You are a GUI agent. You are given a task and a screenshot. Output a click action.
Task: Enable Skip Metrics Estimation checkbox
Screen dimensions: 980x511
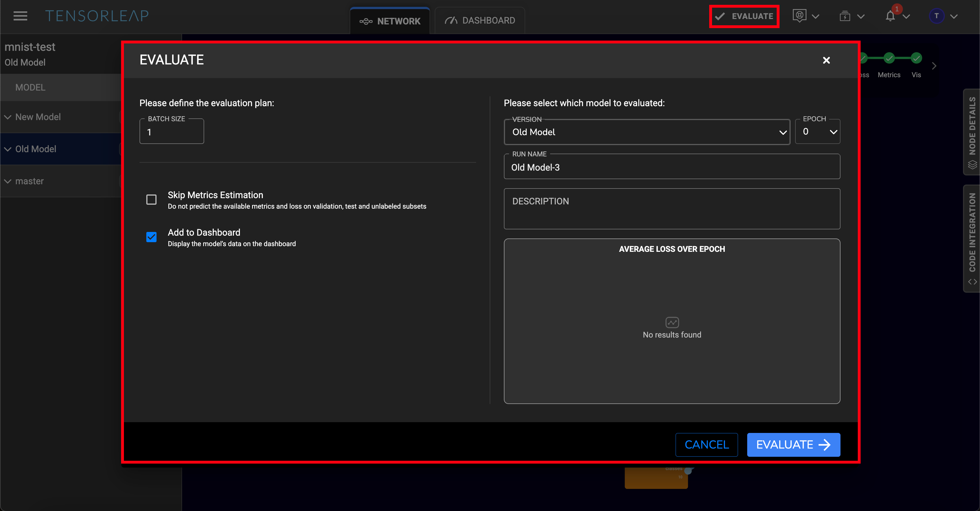point(151,200)
